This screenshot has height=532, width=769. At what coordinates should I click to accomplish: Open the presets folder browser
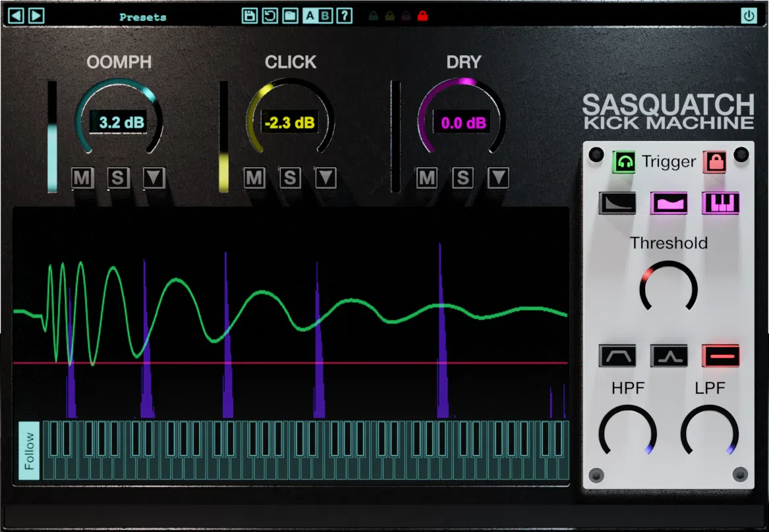coord(289,16)
